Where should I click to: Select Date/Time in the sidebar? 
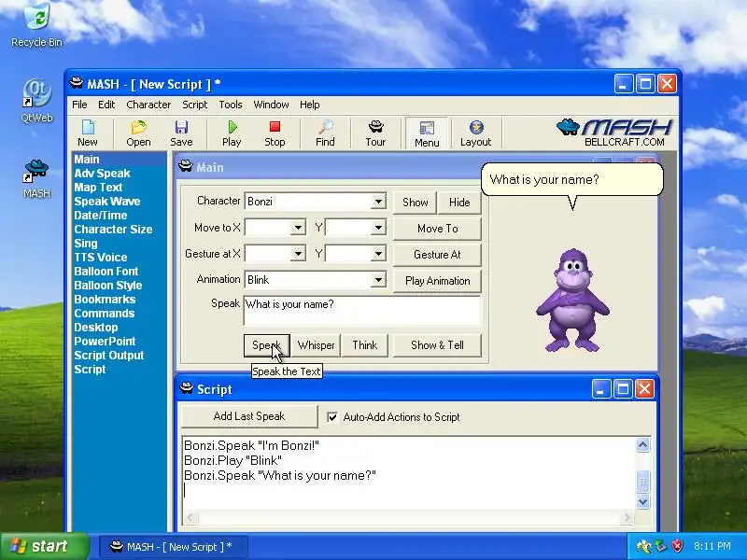101,216
